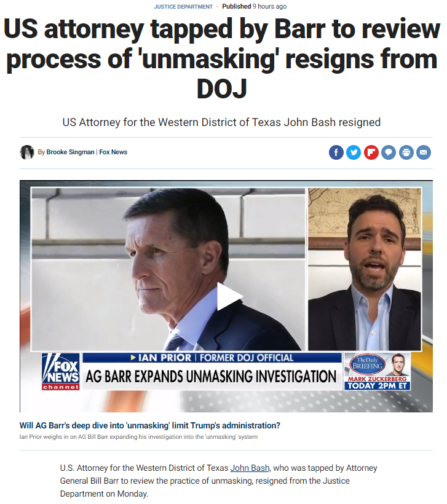Share article on Facebook icon
The height and width of the screenshot is (504, 447).
coord(336,152)
